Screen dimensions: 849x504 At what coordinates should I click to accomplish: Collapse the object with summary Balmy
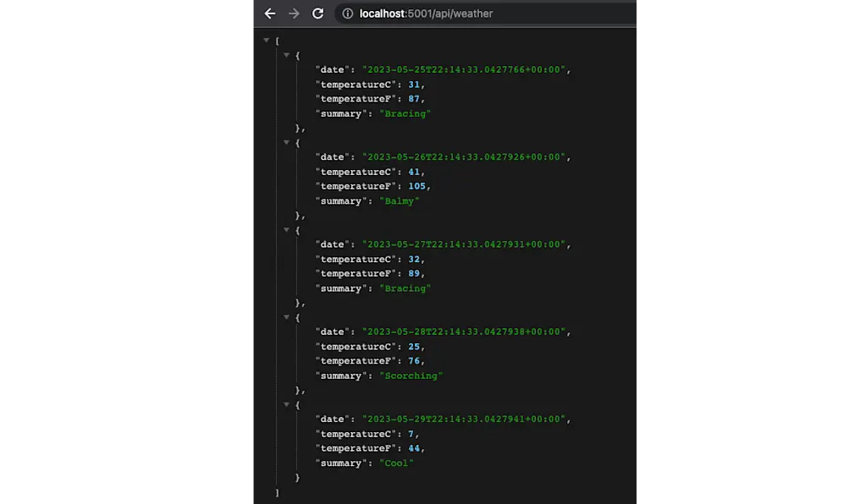tap(286, 142)
